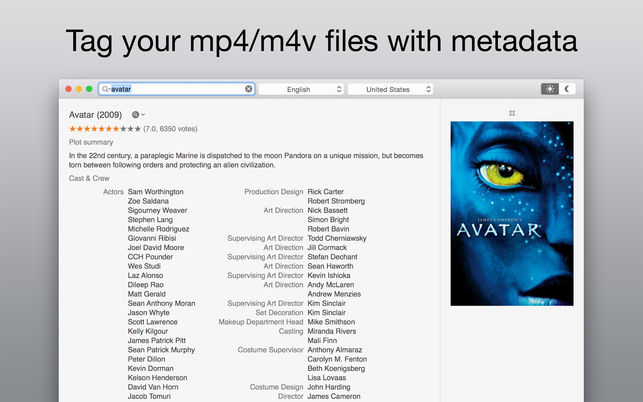Click Andrew Menzies entry

334,294
